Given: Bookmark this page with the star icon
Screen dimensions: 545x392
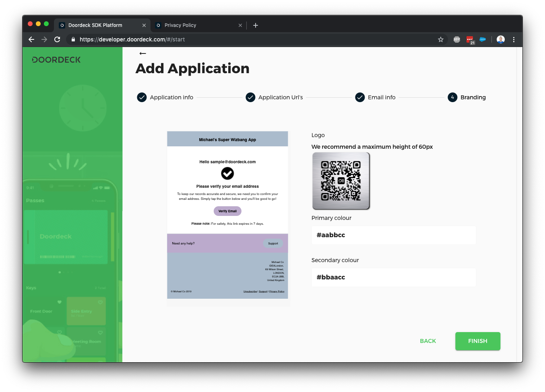Looking at the screenshot, I should [440, 39].
